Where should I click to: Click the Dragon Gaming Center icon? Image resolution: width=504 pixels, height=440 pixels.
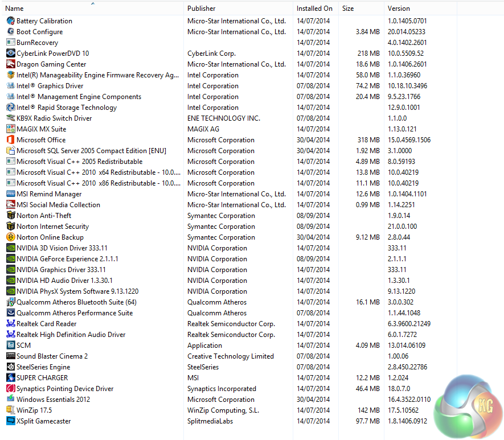(x=11, y=64)
